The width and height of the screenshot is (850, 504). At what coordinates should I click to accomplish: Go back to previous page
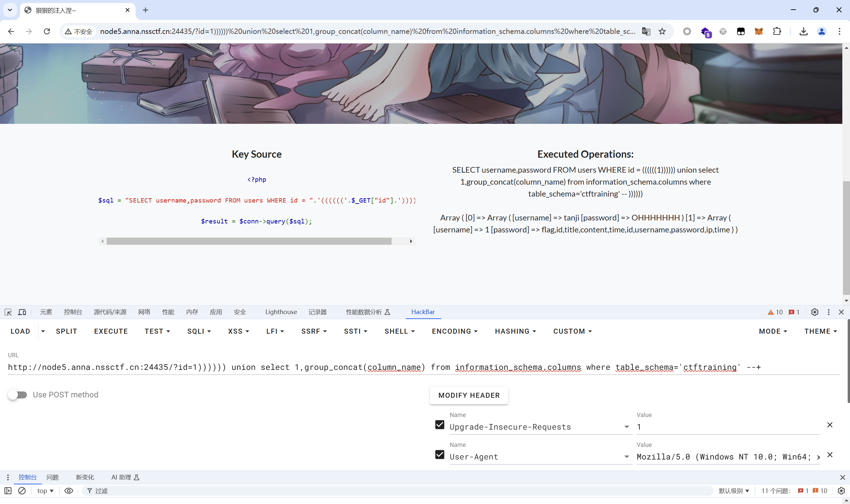point(11,32)
